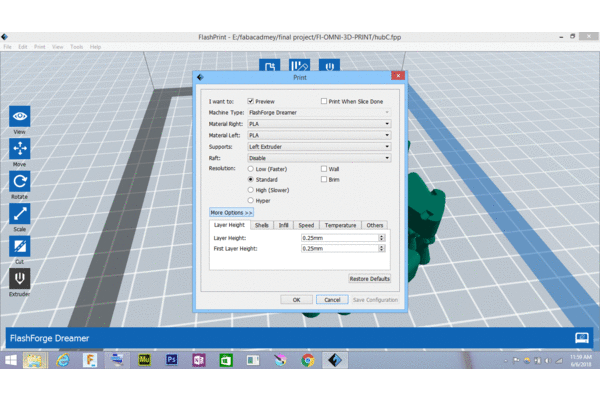The width and height of the screenshot is (600, 400).
Task: Select the Move tool icon
Action: coord(20,149)
